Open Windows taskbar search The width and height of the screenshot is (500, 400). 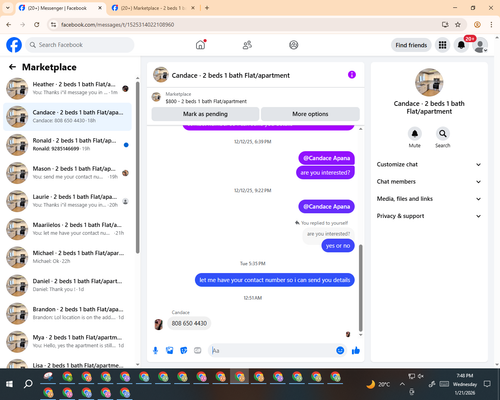click(x=28, y=384)
